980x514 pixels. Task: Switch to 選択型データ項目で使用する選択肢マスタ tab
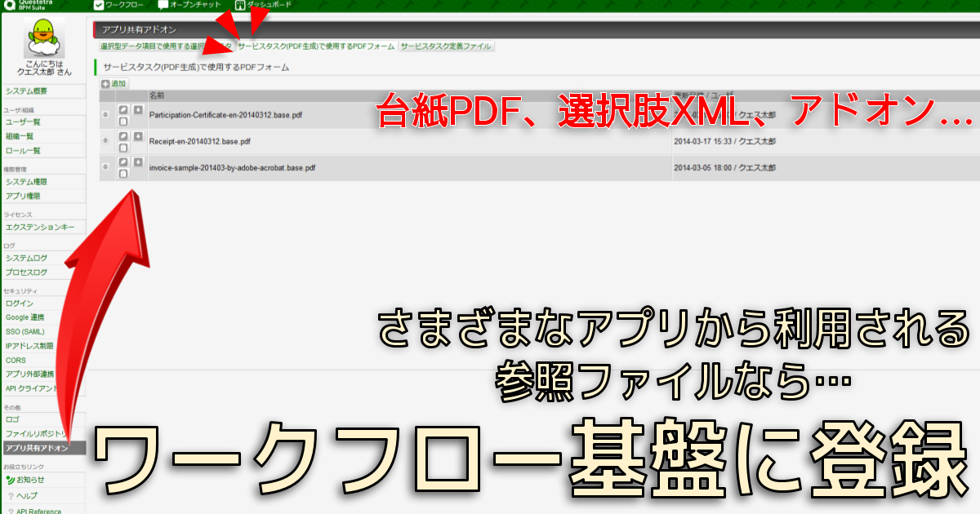[167, 47]
